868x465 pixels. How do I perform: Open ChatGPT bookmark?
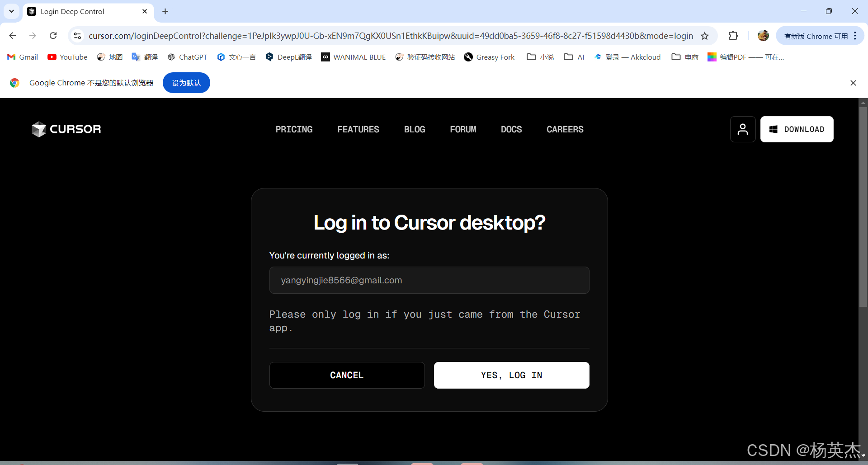click(x=187, y=57)
